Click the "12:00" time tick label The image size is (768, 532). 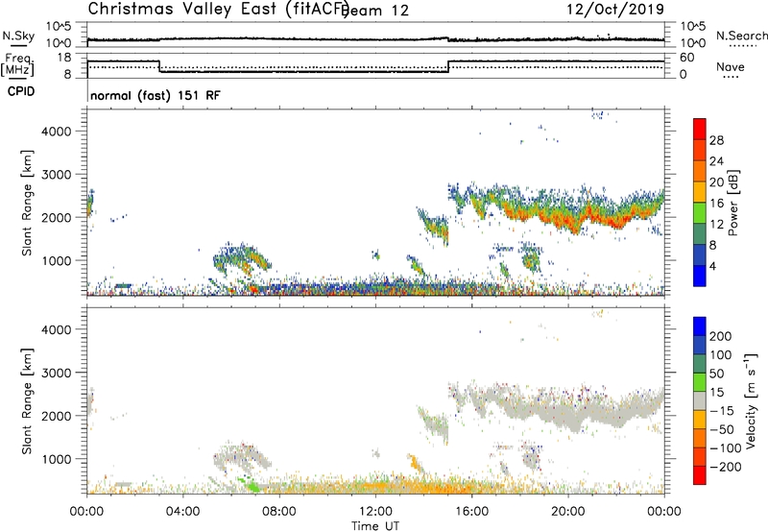click(375, 512)
